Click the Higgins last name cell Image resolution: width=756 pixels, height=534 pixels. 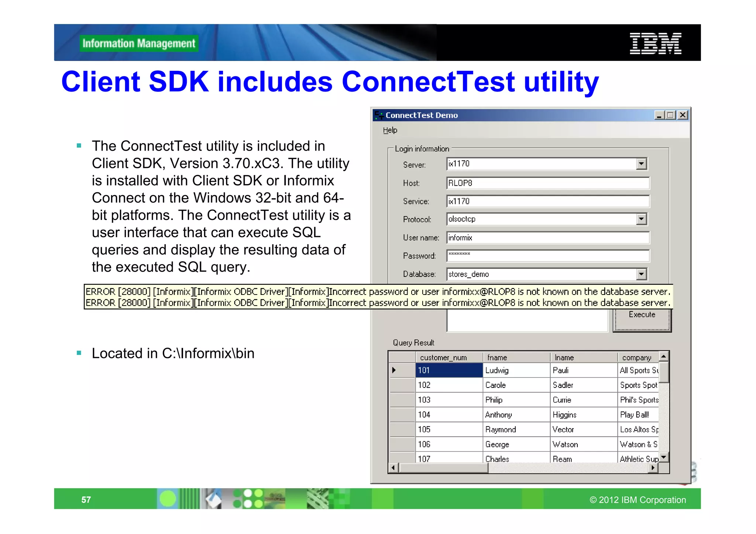point(584,414)
